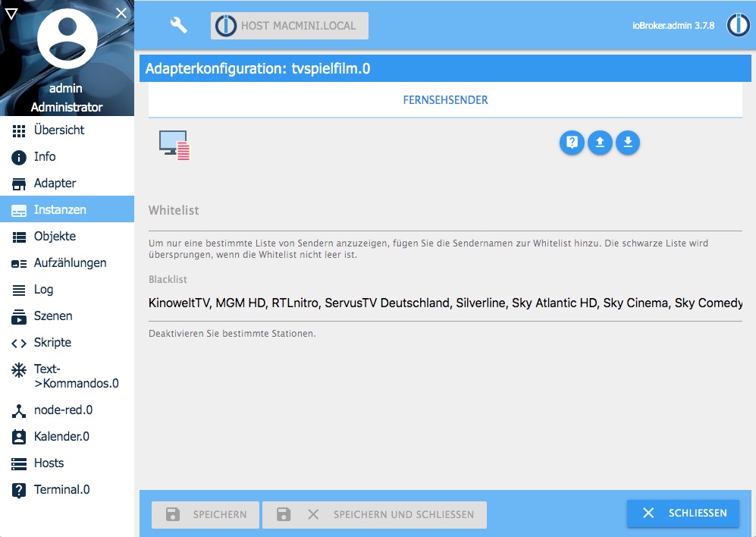Open Objekte page
Screen dimensions: 756x537
click(x=67, y=237)
